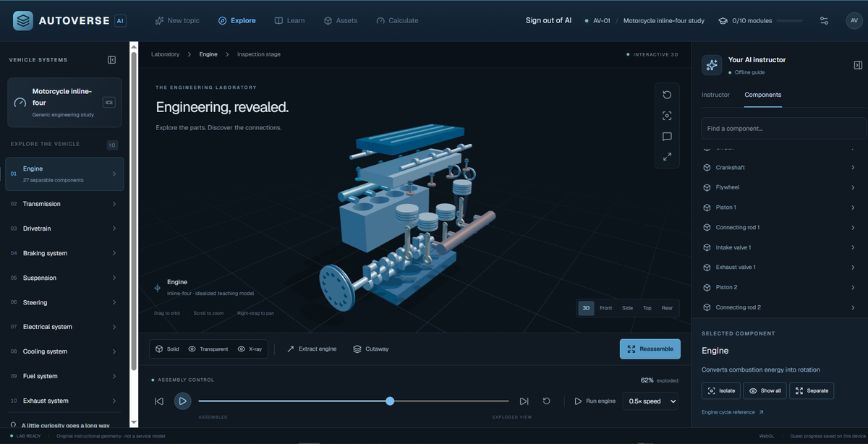Click the graduation cap modules icon
The width and height of the screenshot is (868, 444).
point(723,20)
